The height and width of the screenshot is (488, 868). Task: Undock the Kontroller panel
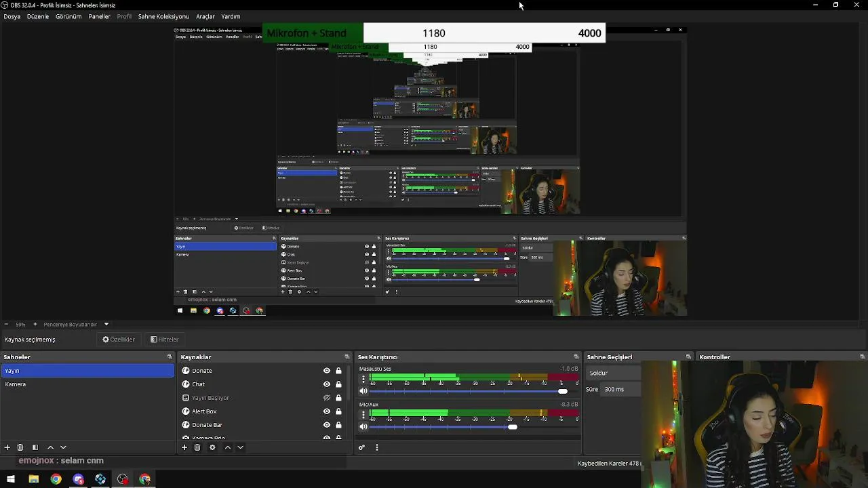point(862,357)
